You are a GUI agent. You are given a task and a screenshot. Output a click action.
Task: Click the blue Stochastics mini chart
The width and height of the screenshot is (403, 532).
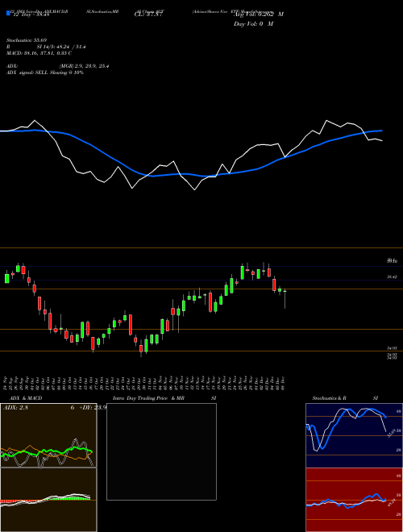[x=354, y=435]
